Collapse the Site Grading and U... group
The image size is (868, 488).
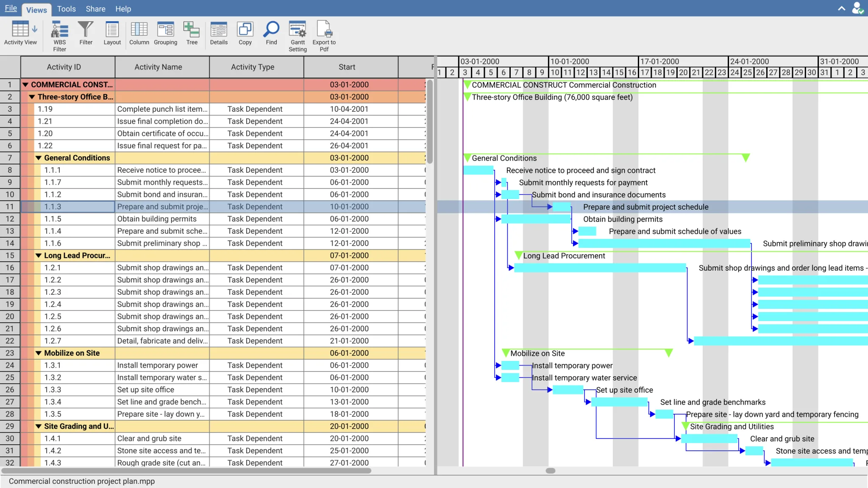point(39,426)
